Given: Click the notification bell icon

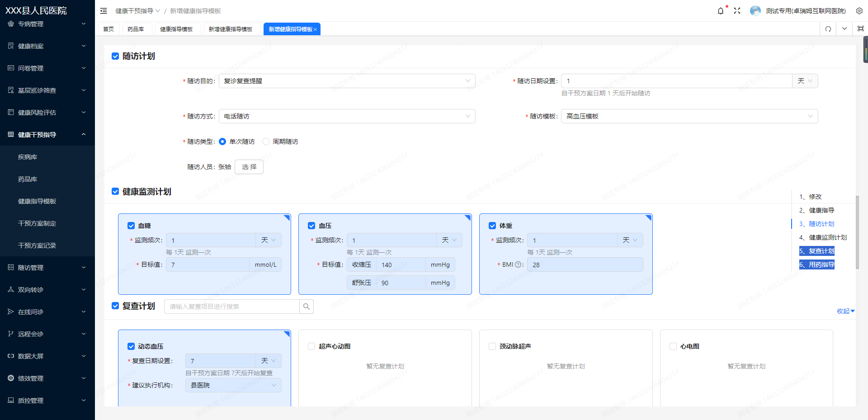Looking at the screenshot, I should point(720,11).
